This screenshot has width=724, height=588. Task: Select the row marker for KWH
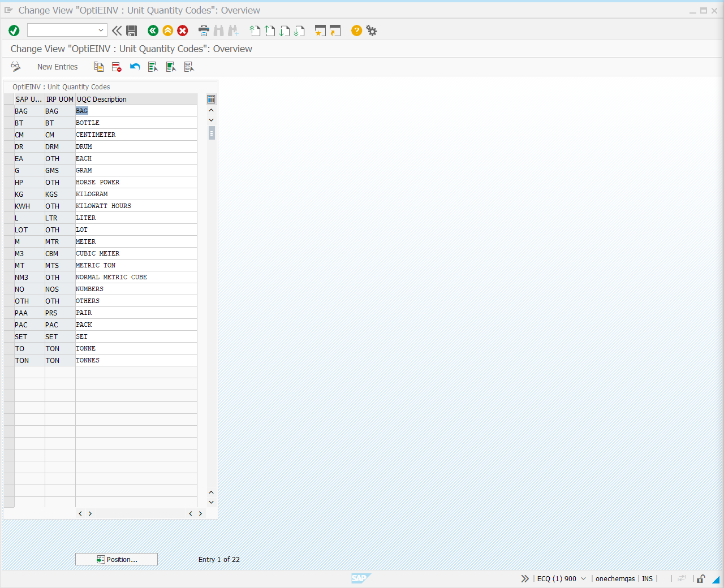(9, 206)
